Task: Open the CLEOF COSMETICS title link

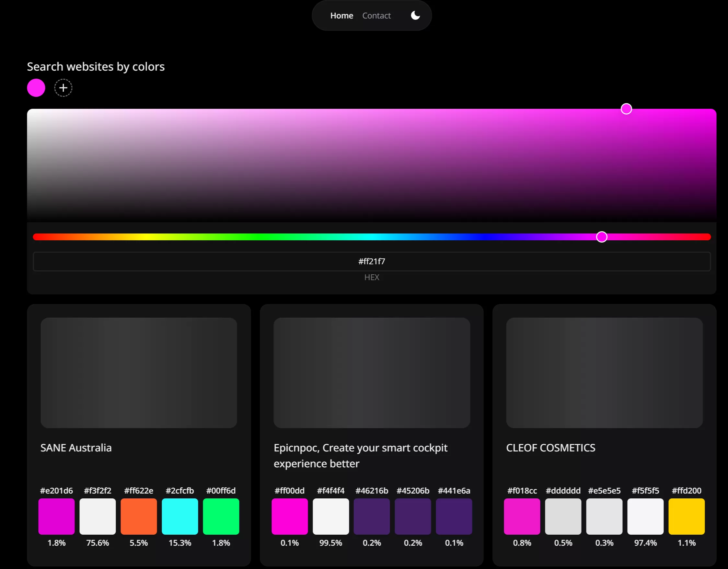Action: [x=550, y=448]
